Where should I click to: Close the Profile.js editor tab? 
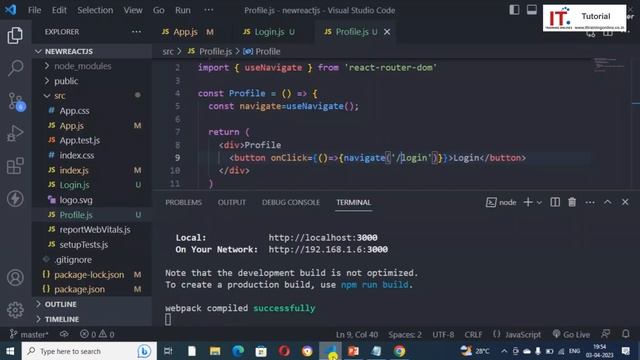click(387, 31)
